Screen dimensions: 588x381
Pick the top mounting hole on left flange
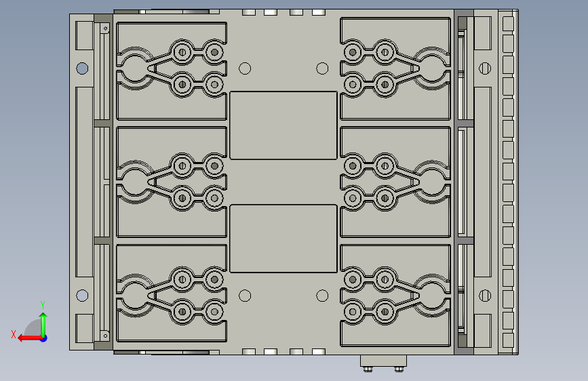click(x=82, y=68)
